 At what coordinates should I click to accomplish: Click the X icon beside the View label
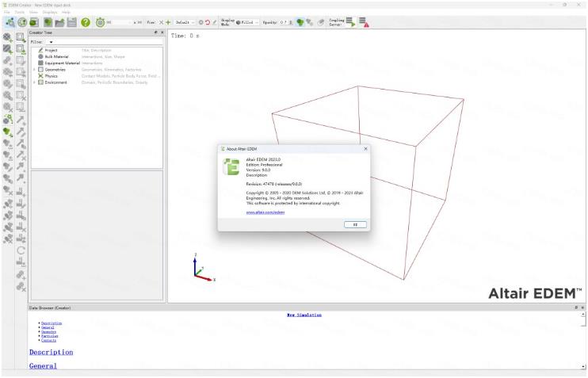click(x=161, y=22)
